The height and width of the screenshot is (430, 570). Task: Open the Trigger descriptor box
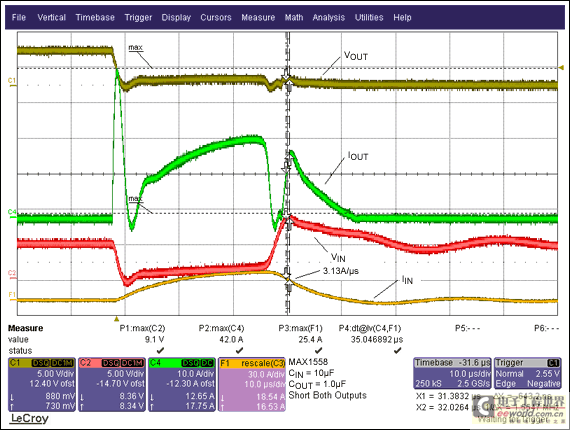coord(527,373)
